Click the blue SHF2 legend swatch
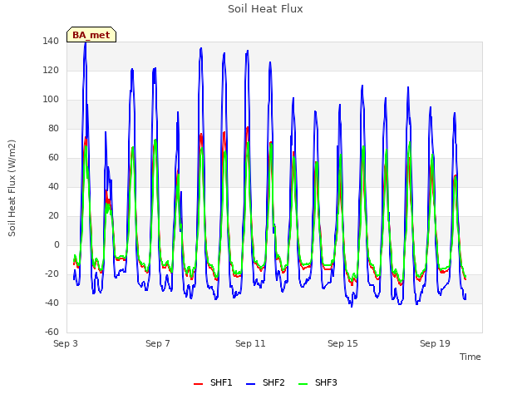Screen dimensions: 532x399 click(x=250, y=384)
